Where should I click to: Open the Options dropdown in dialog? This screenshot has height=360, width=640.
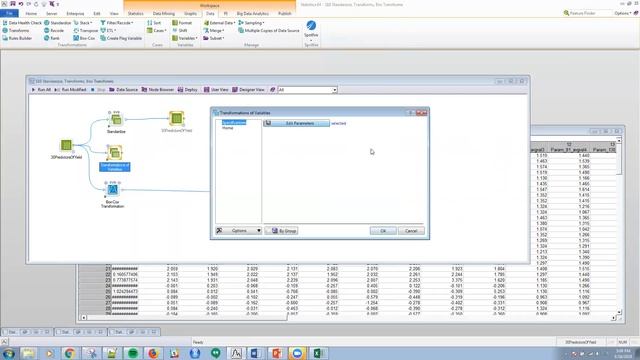click(239, 231)
